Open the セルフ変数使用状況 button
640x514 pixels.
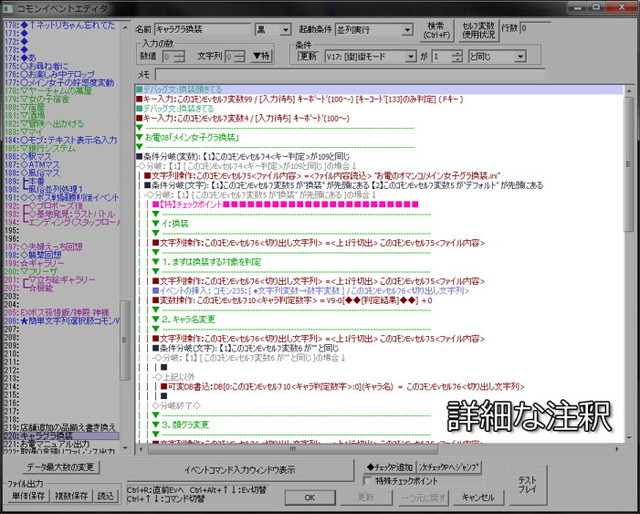click(478, 30)
